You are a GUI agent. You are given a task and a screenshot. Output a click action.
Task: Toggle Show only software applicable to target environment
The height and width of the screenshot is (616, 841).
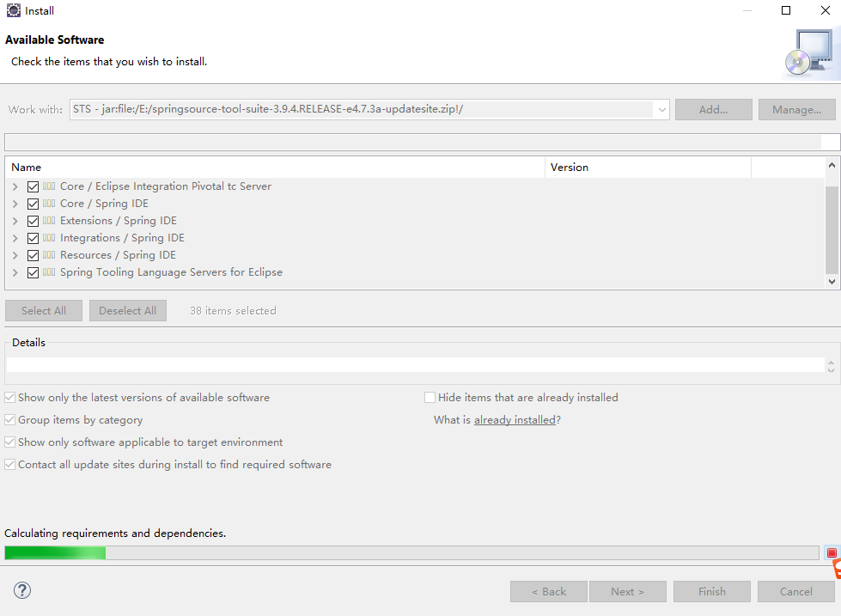(9, 442)
